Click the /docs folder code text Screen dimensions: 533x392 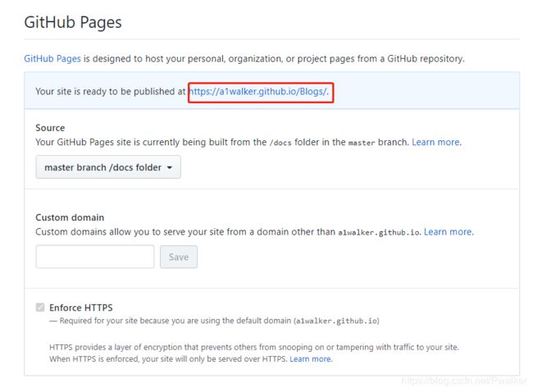coord(280,143)
